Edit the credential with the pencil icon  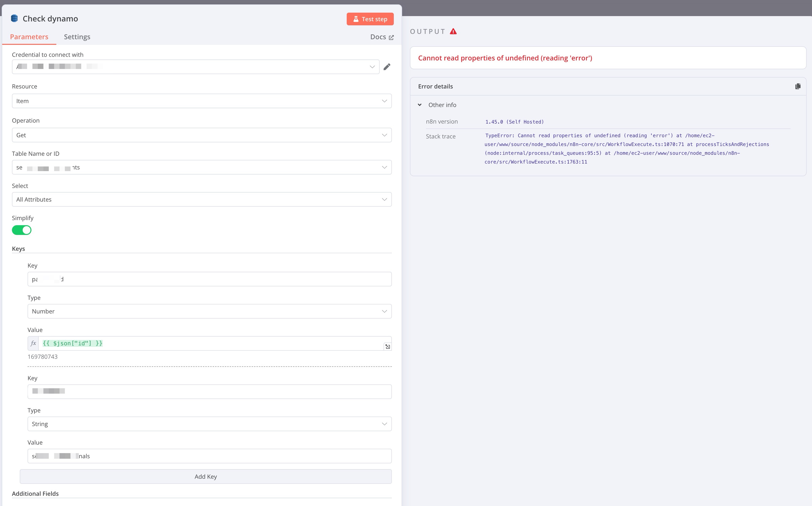[x=387, y=67]
